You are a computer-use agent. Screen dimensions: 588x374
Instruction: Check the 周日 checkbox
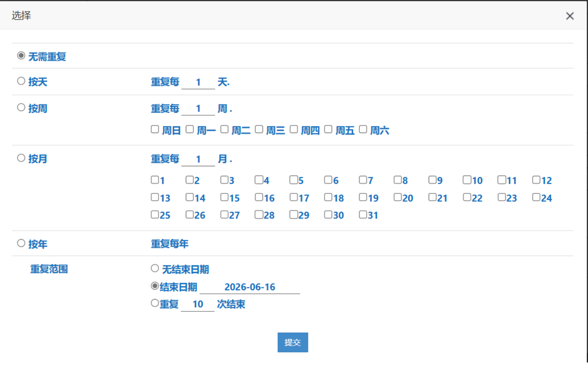(155, 129)
